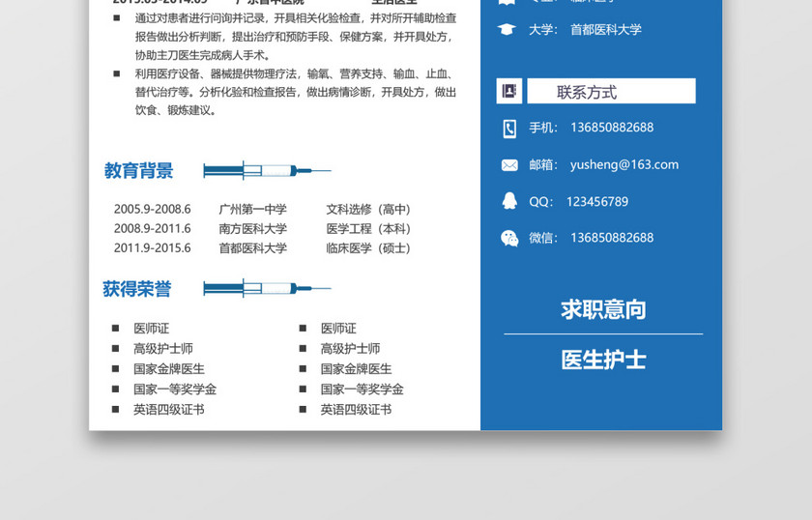This screenshot has height=520, width=812.
Task: Click the QQ: label
Action: coord(540,202)
